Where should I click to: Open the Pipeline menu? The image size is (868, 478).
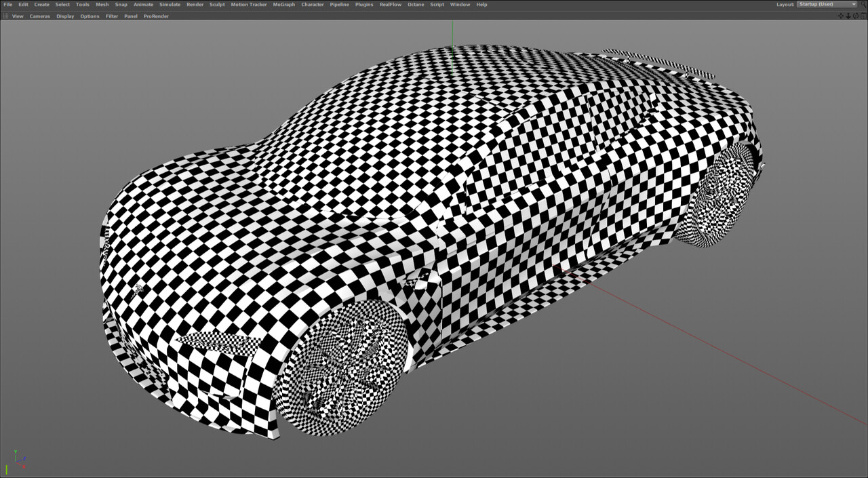340,4
